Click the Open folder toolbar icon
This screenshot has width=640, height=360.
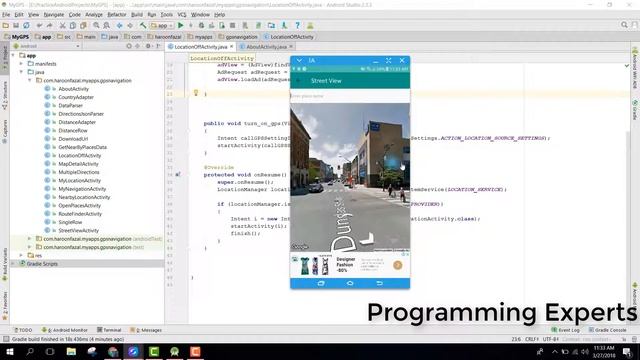(6, 25)
